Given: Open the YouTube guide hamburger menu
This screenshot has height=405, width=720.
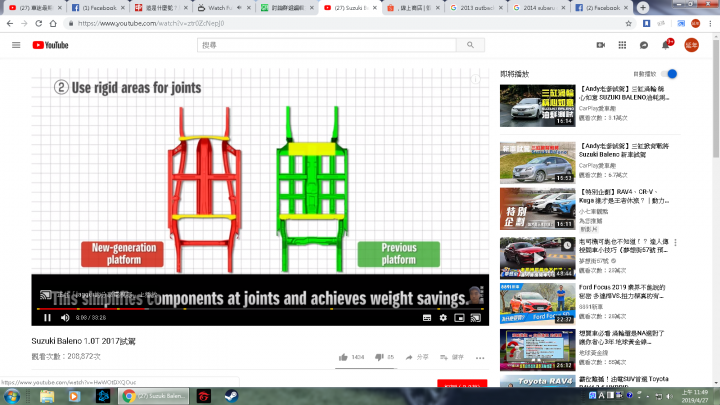Looking at the screenshot, I should click(x=16, y=45).
